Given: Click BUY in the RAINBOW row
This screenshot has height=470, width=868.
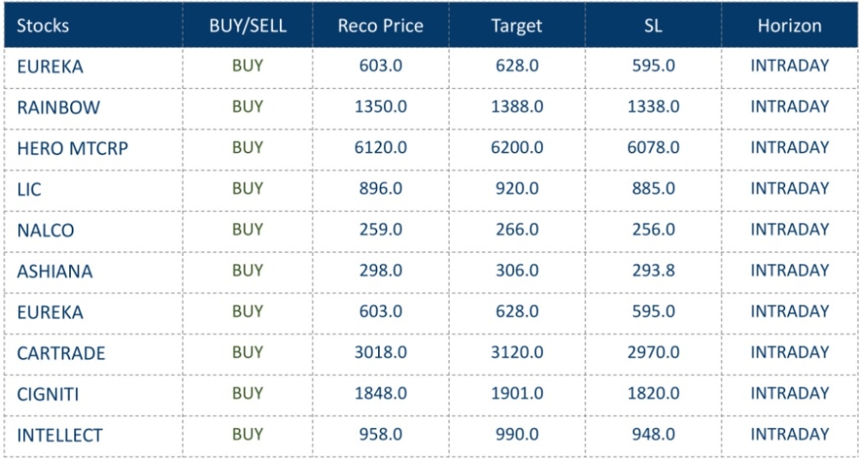Looking at the screenshot, I should tap(248, 107).
